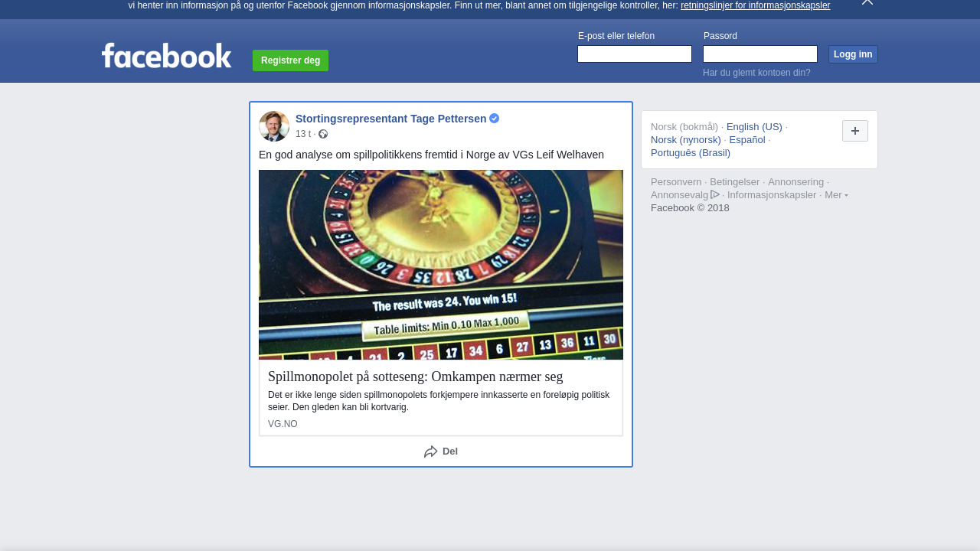The width and height of the screenshot is (980, 551).
Task: Click the AdChoices triangle icon
Action: coord(715,194)
